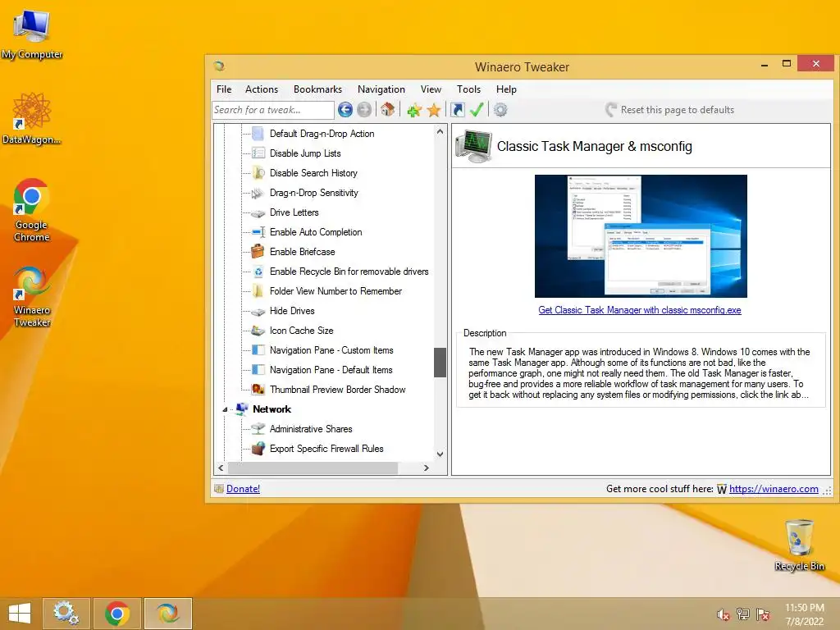Click the Administrative Shares icon
840x630 pixels.
point(258,428)
